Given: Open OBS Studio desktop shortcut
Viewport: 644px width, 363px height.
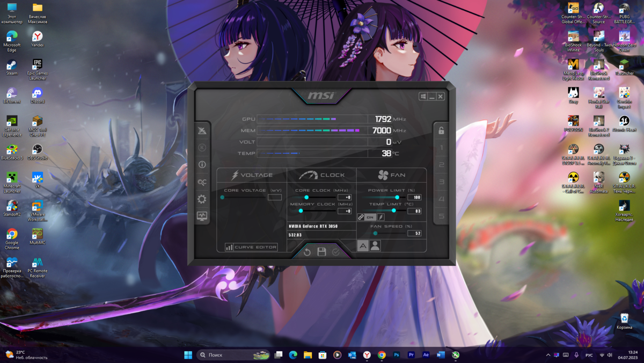Looking at the screenshot, I should (37, 151).
